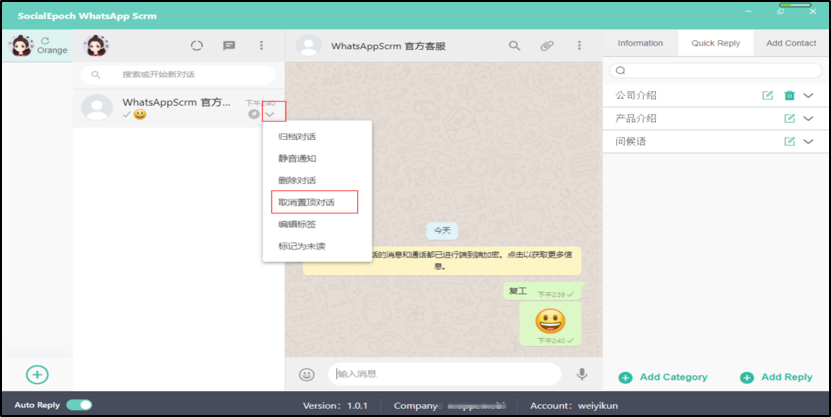Switch to the Quick Reply tab
Image resolution: width=831 pixels, height=417 pixels.
pos(715,43)
